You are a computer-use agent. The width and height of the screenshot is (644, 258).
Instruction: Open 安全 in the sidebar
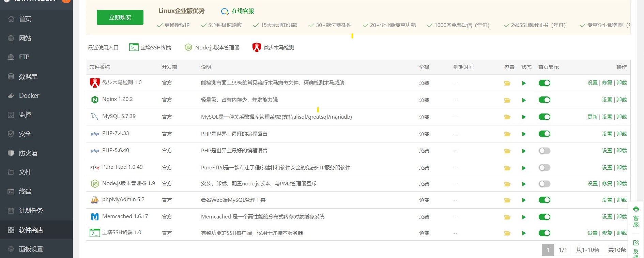[36, 134]
